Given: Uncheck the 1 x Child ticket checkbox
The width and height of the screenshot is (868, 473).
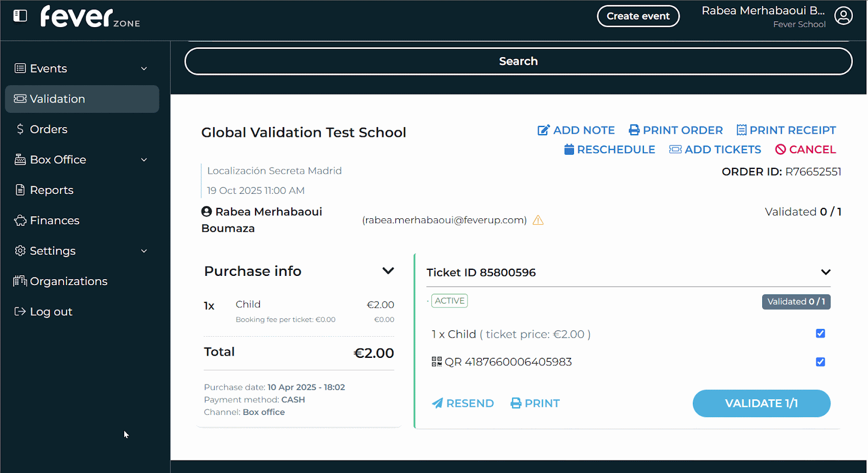Looking at the screenshot, I should coord(820,333).
